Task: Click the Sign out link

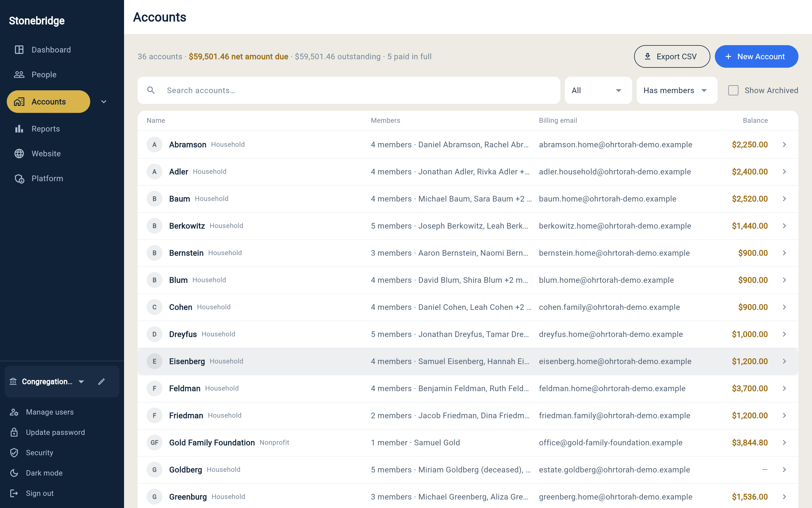Action: [39, 493]
